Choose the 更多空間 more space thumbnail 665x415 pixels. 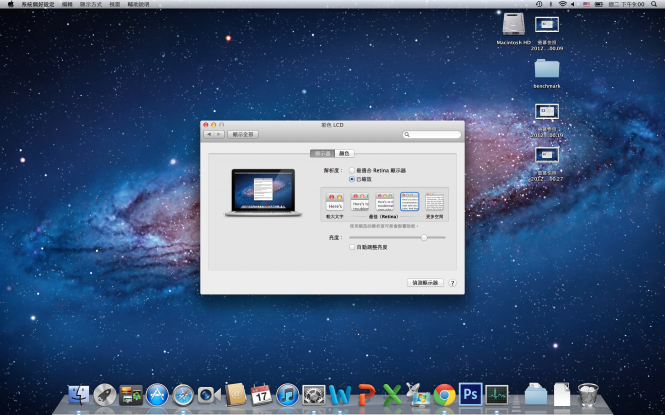click(435, 202)
